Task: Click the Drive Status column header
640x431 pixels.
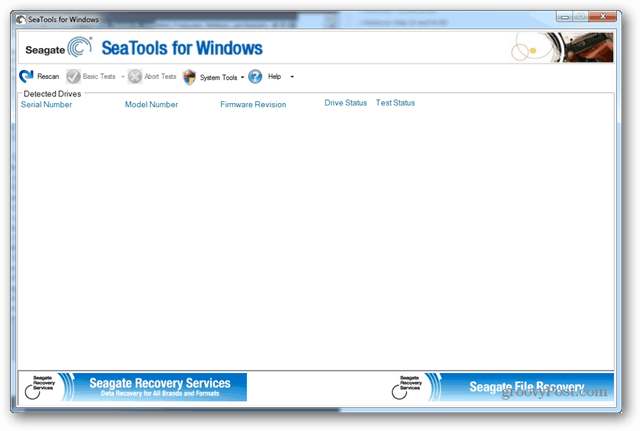Action: pos(345,103)
